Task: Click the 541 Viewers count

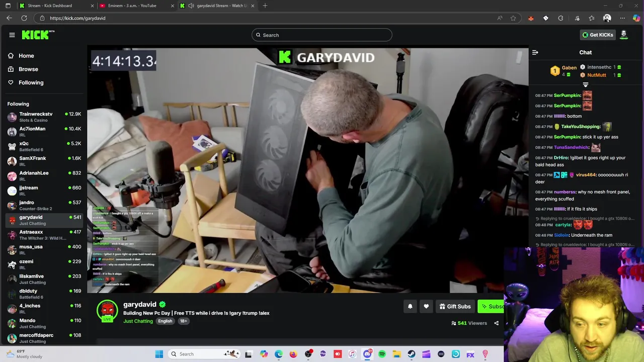Action: (x=469, y=323)
